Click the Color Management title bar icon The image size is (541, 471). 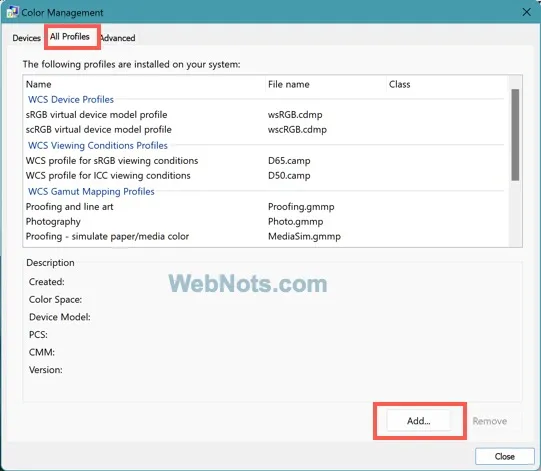[12, 12]
